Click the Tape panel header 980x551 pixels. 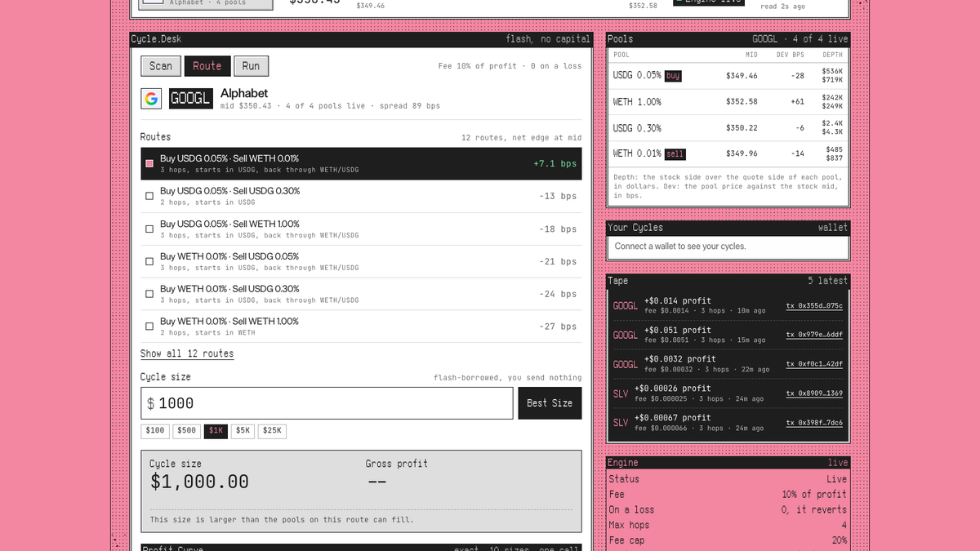click(728, 281)
